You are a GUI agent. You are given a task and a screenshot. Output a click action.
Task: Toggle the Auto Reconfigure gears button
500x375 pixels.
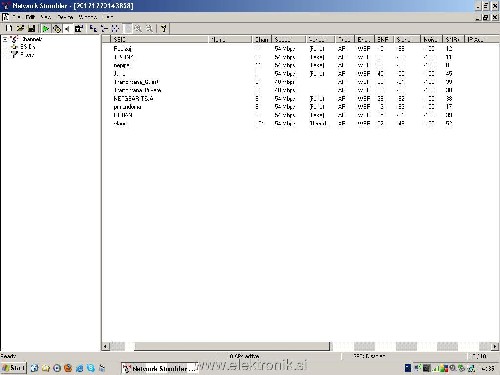click(57, 29)
